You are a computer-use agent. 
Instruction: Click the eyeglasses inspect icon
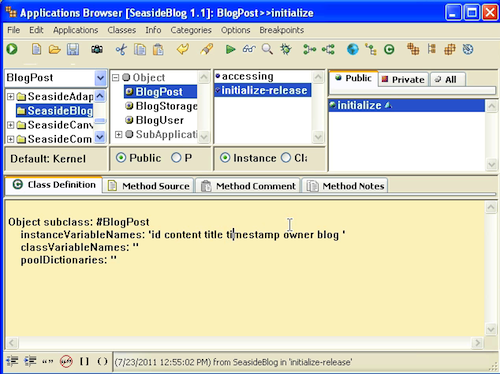249,49
